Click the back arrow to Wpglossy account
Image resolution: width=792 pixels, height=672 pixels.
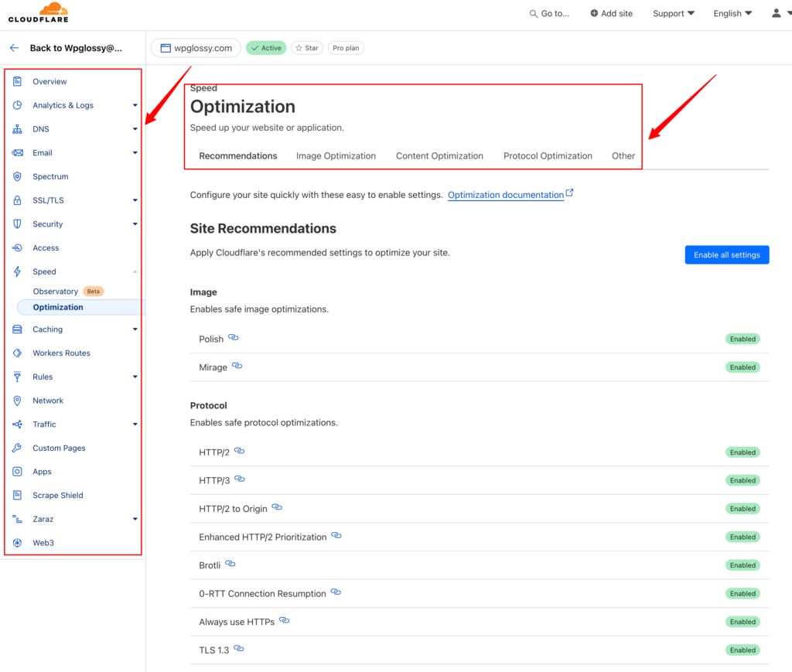click(x=14, y=48)
